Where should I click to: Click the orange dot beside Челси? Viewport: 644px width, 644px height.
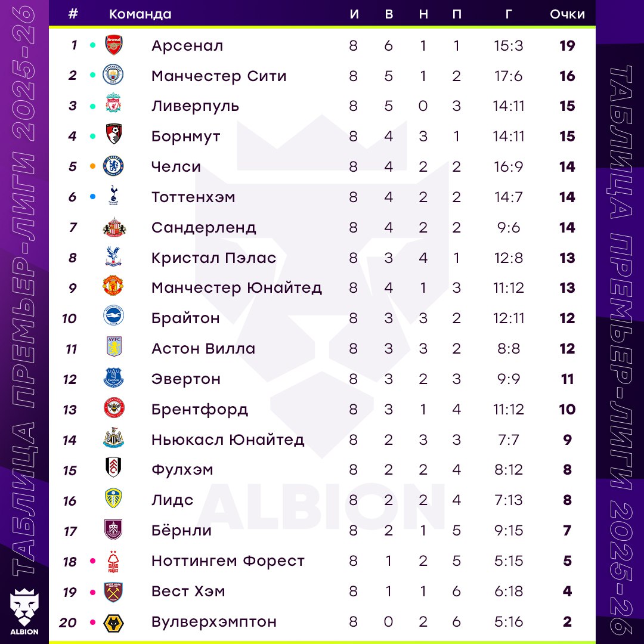(x=92, y=166)
